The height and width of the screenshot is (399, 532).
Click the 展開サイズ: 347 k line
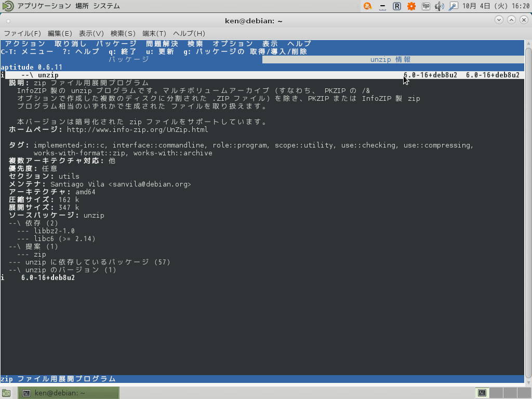click(x=44, y=207)
